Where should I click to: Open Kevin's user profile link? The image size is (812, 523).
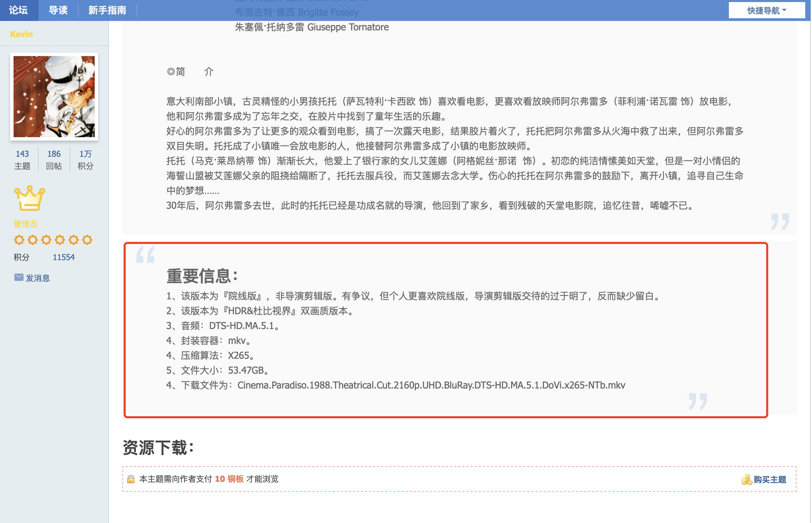click(21, 34)
